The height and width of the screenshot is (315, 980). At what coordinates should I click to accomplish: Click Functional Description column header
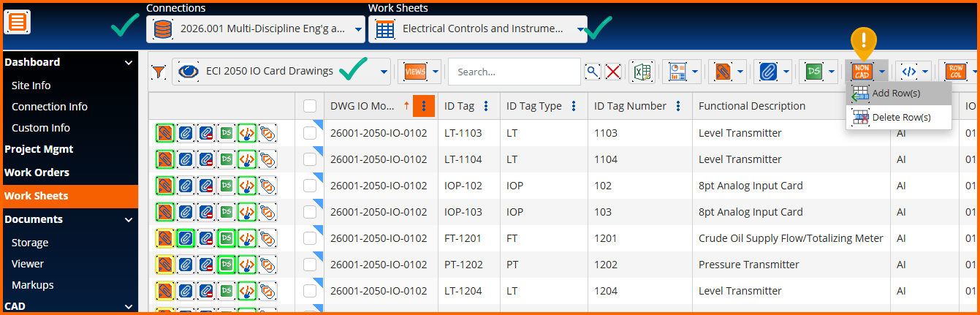(752, 106)
